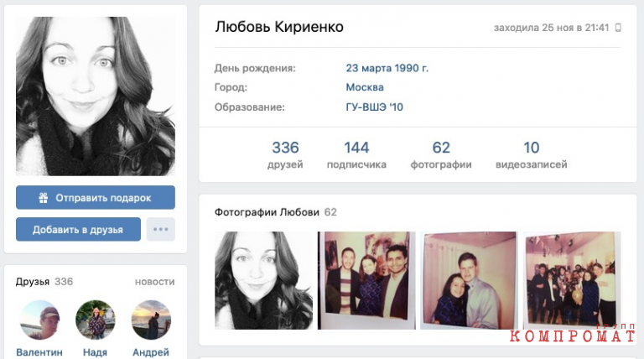Open Фотографии Любови album header
The image size is (644, 359).
click(267, 212)
